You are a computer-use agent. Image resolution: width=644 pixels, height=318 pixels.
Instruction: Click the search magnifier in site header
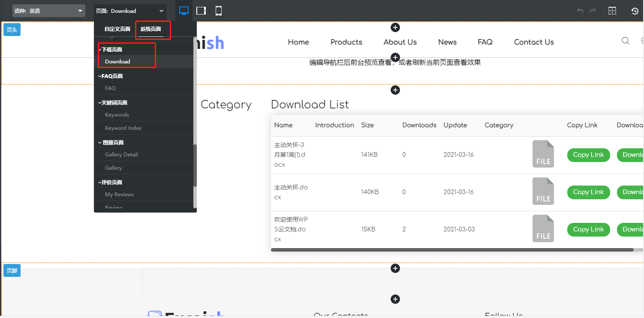(x=626, y=41)
